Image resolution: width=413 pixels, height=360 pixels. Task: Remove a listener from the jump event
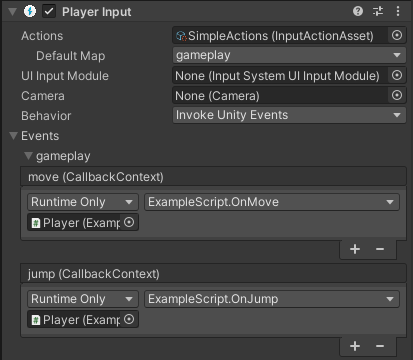380,346
